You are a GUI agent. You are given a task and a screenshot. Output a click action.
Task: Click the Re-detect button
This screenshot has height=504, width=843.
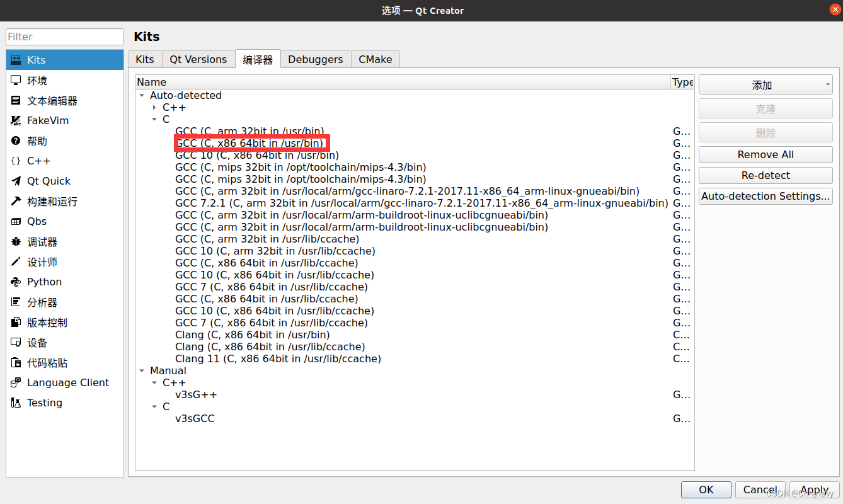(x=765, y=175)
